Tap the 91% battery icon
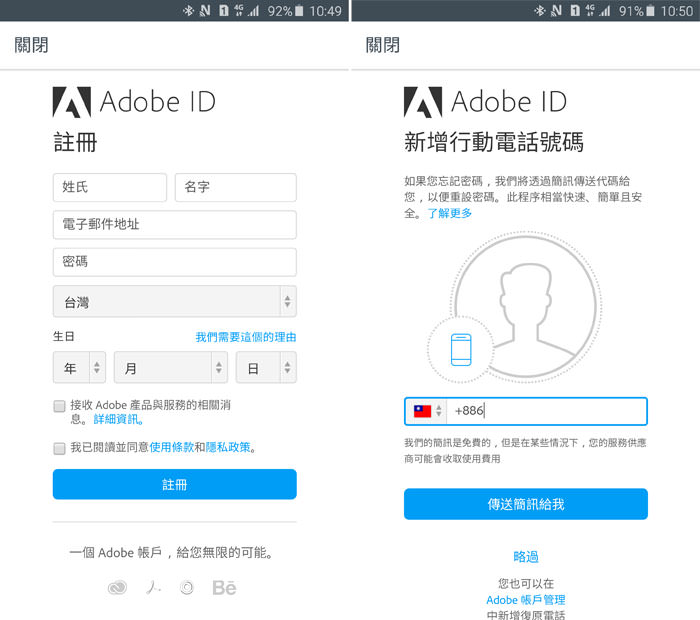The width and height of the screenshot is (700, 620). coord(650,11)
